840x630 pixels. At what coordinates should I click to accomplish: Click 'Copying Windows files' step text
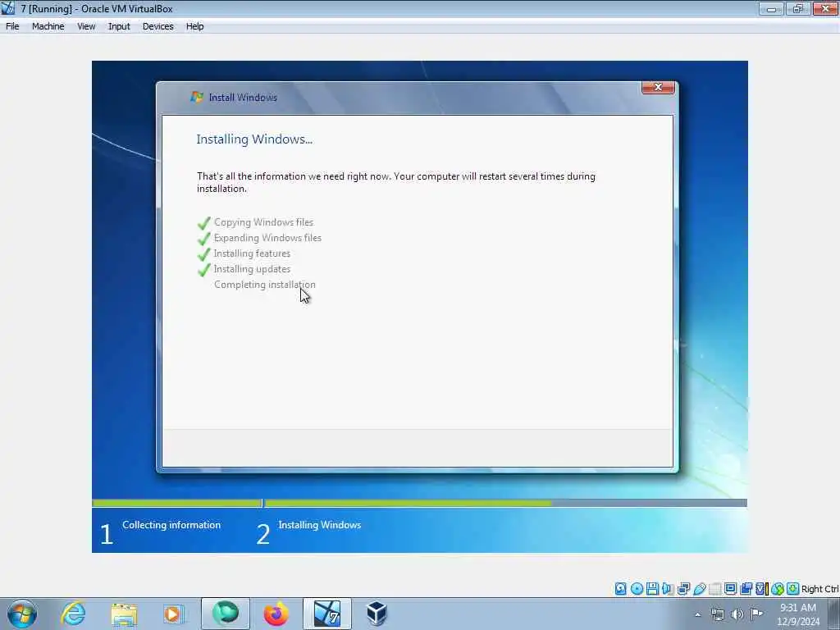click(263, 222)
